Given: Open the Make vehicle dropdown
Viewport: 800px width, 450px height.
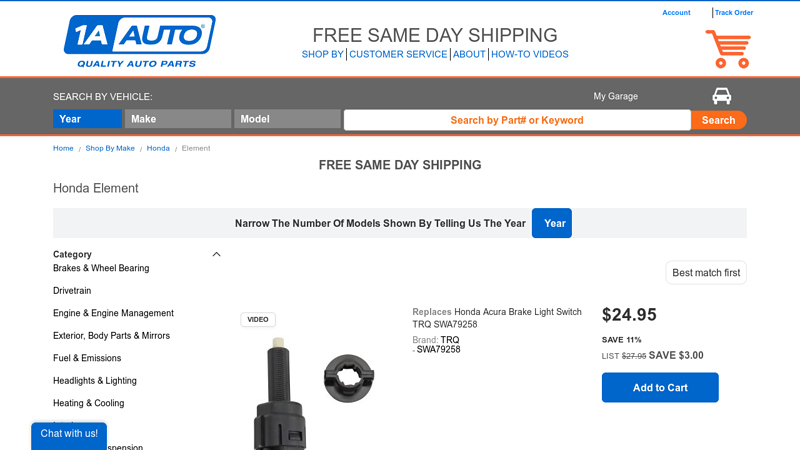Looking at the screenshot, I should tap(177, 119).
